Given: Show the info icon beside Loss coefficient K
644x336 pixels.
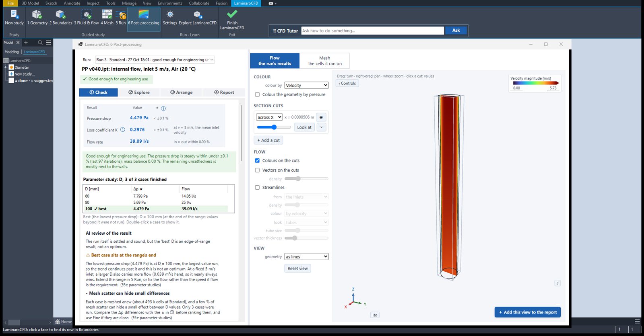Looking at the screenshot, I should coord(123,129).
